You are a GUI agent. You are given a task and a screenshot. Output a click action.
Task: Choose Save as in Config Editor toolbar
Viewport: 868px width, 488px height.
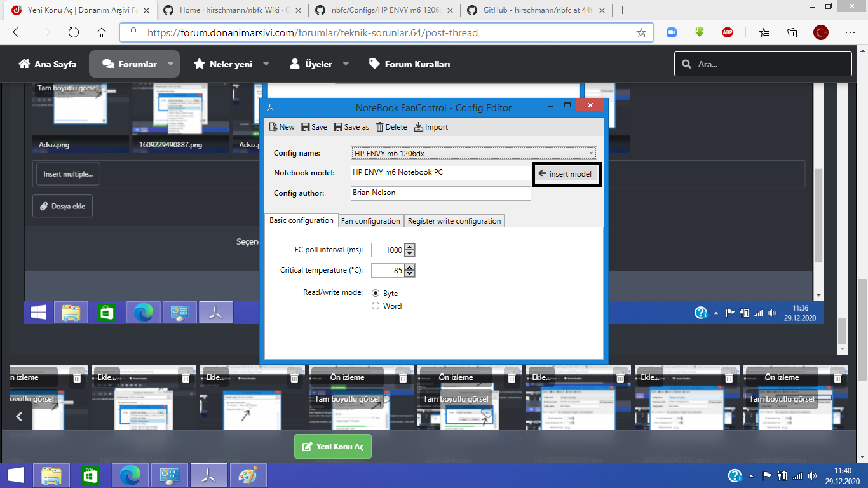pyautogui.click(x=351, y=127)
